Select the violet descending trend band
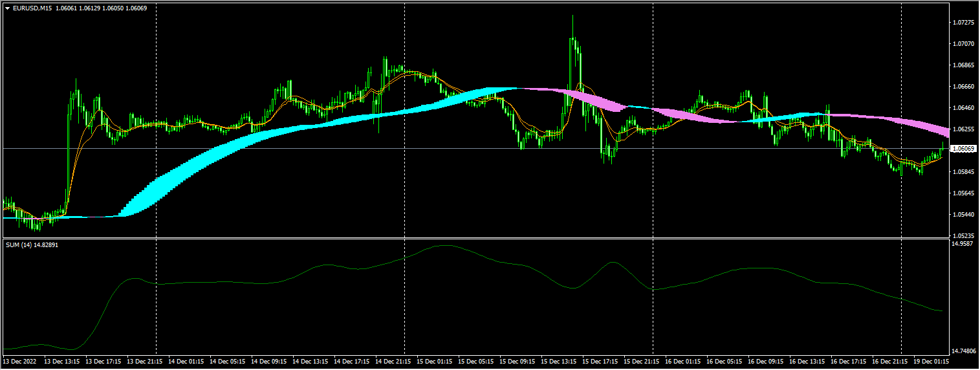 [x=893, y=120]
